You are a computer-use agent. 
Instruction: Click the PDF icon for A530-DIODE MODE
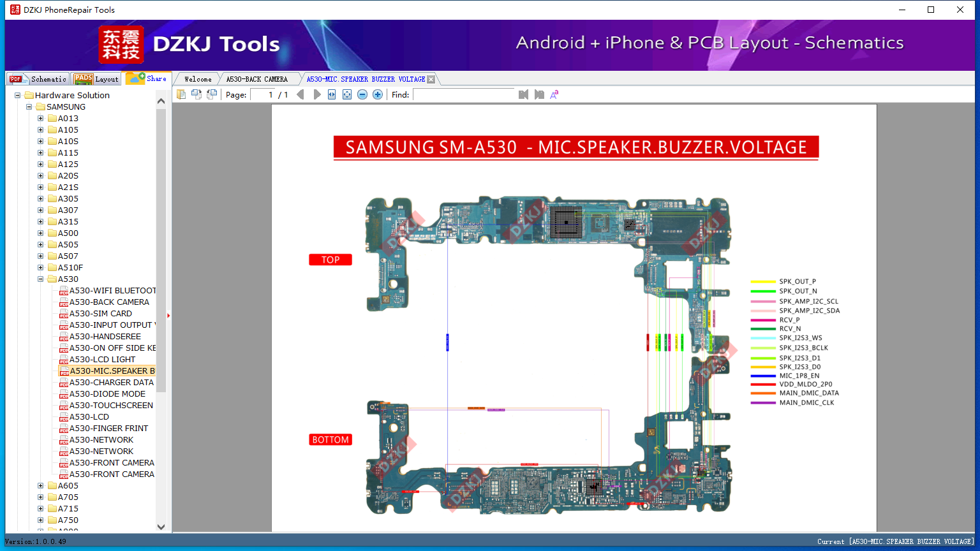coord(64,394)
